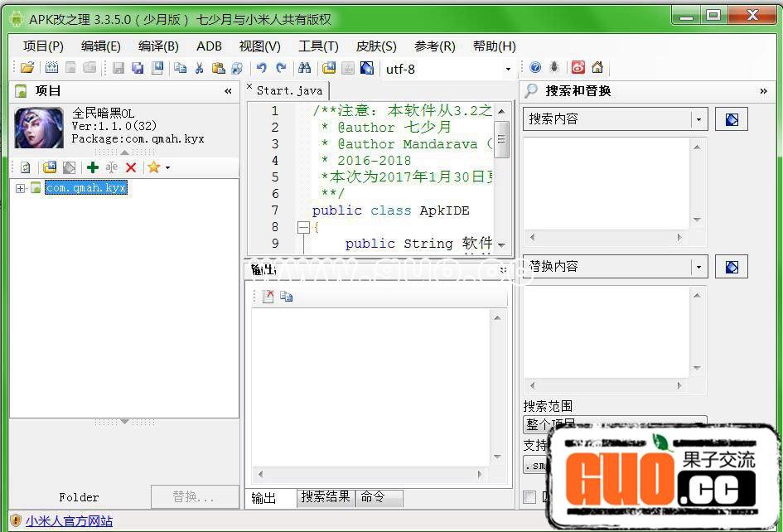This screenshot has width=783, height=532.
Task: Open the 帮助(H) menu
Action: coord(494,46)
